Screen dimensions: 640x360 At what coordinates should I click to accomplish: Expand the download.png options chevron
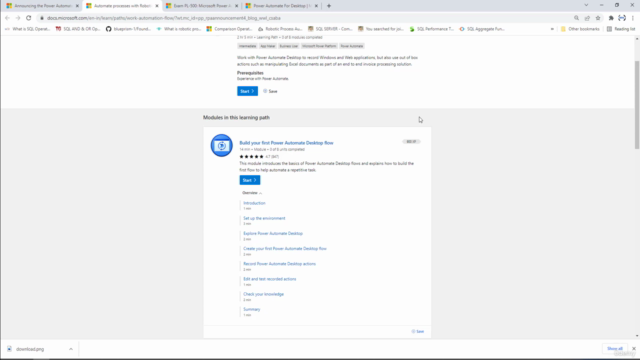(x=71, y=349)
